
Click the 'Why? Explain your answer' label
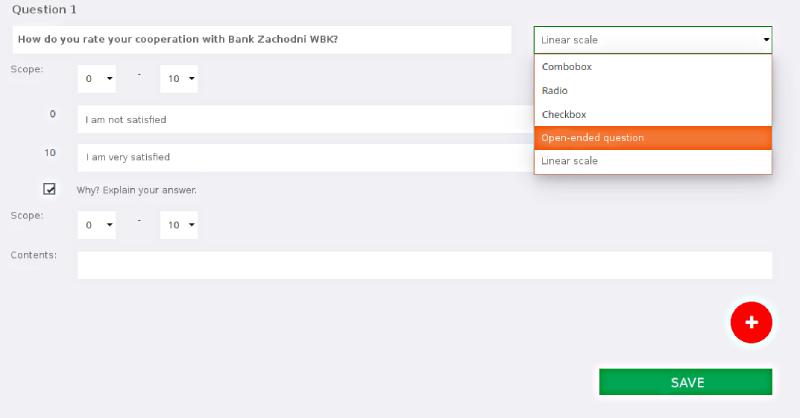(x=136, y=190)
